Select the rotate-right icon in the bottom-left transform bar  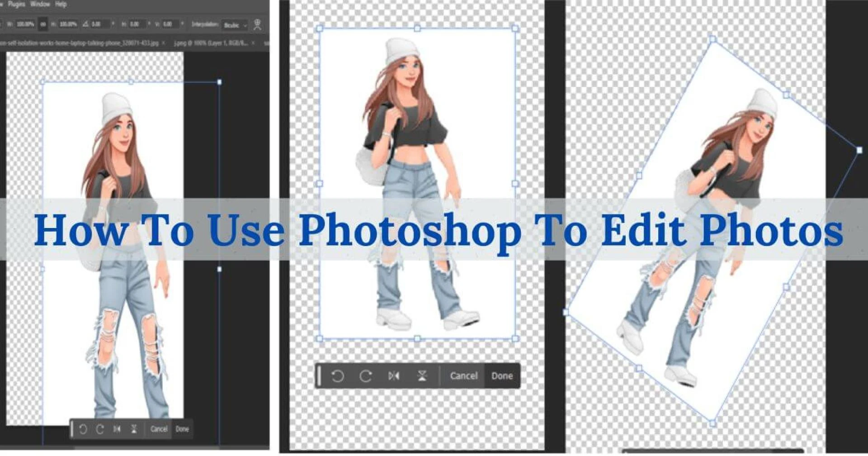[x=100, y=429]
